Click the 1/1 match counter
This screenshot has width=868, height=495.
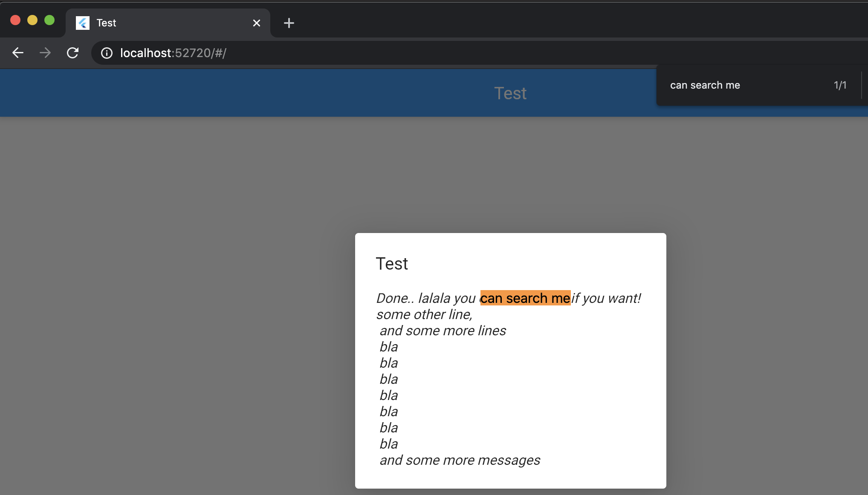pos(840,85)
